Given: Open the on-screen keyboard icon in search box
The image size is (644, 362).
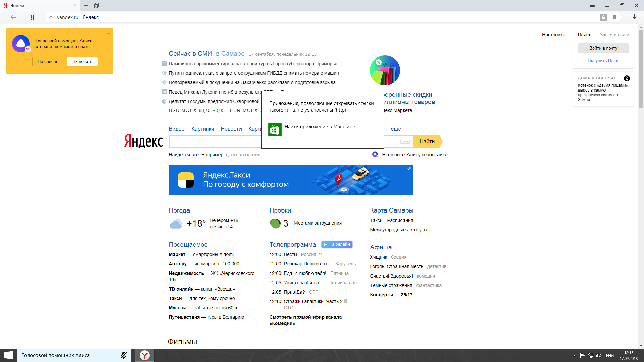Looking at the screenshot, I should coord(405,142).
